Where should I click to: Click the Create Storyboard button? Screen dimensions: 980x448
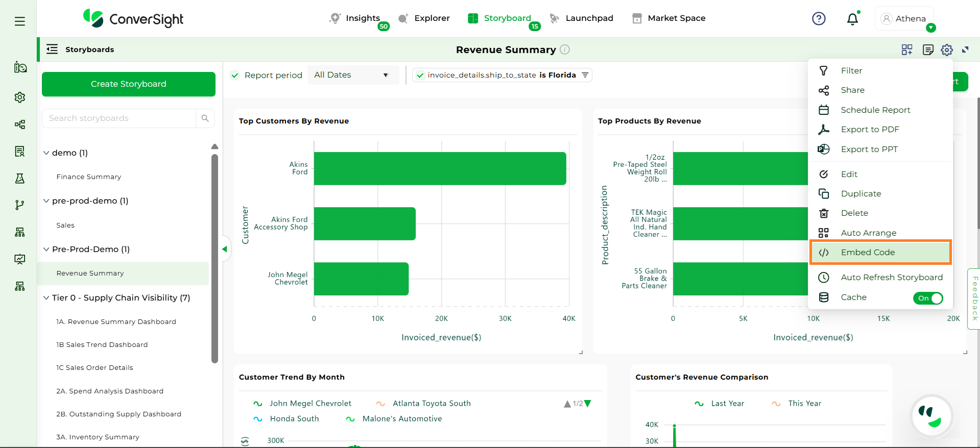pos(129,84)
